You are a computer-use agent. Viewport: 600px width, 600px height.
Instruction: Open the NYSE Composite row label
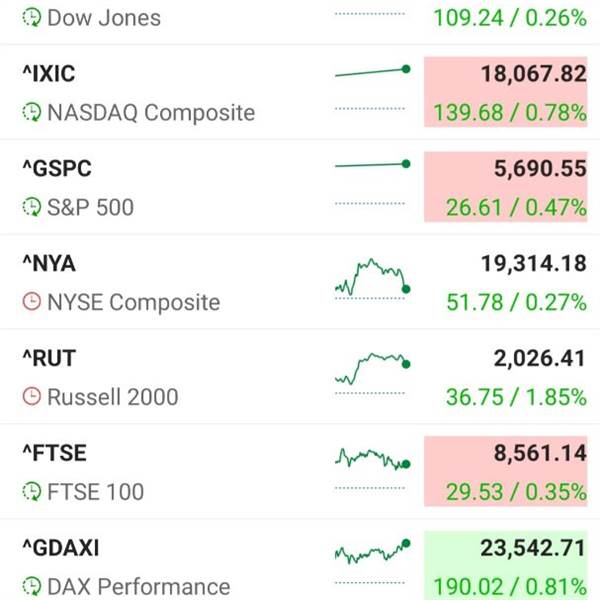(x=134, y=302)
